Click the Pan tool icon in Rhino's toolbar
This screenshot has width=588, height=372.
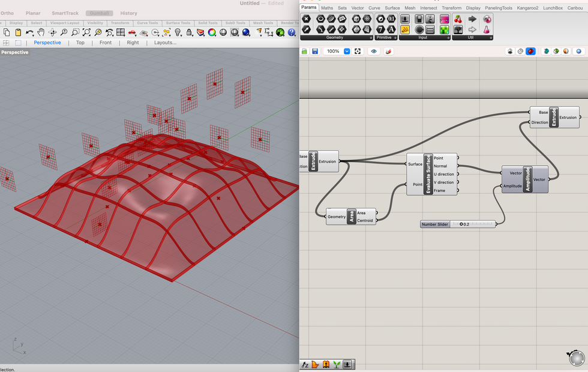tap(41, 32)
